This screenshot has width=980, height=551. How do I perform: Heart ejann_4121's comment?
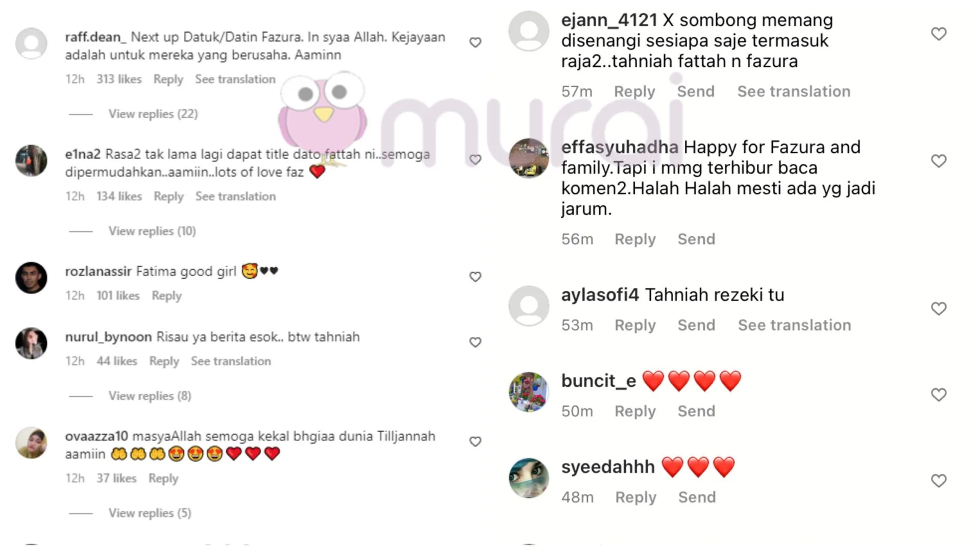(939, 34)
